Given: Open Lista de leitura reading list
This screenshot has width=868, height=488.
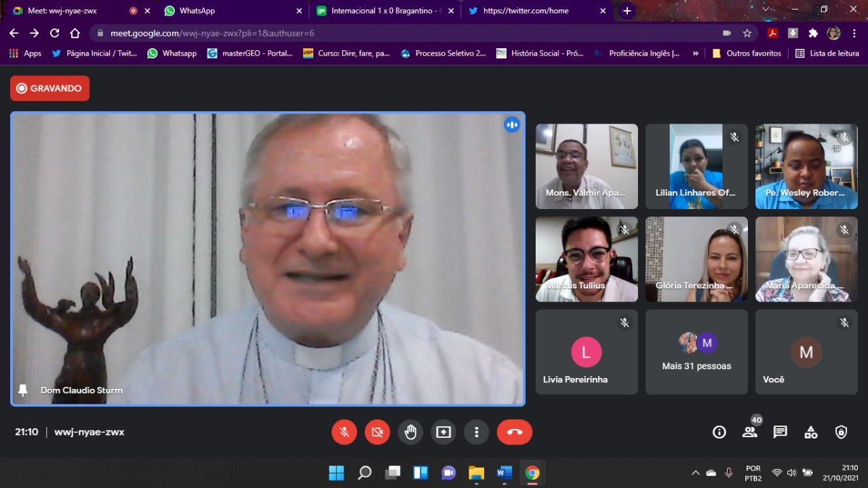Looking at the screenshot, I should point(827,53).
